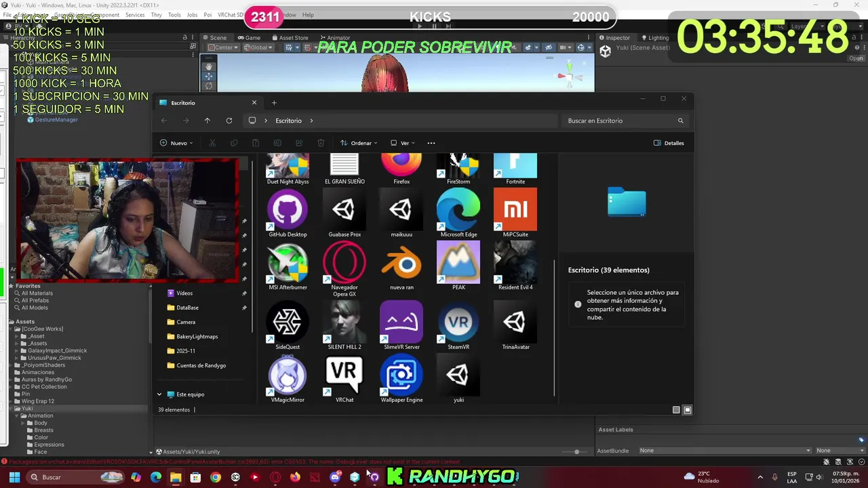Image resolution: width=868 pixels, height=488 pixels.
Task: Open the AssetBundle None dropdown
Action: point(724,451)
